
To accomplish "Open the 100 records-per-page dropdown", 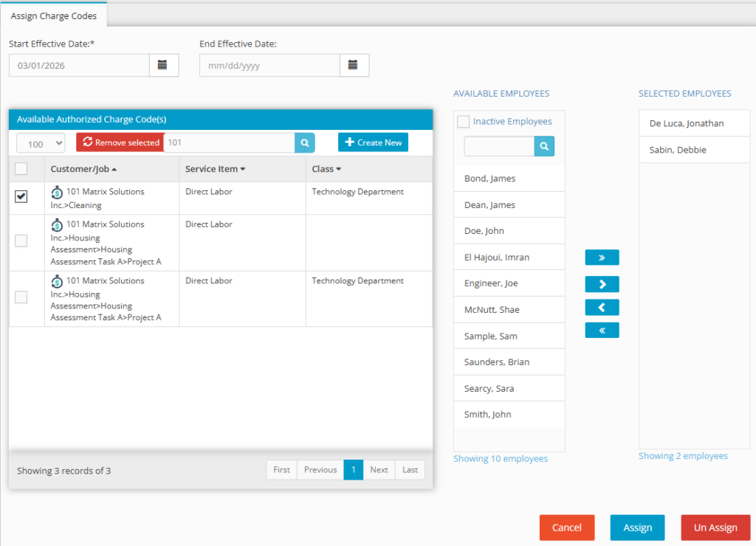I will tap(40, 142).
